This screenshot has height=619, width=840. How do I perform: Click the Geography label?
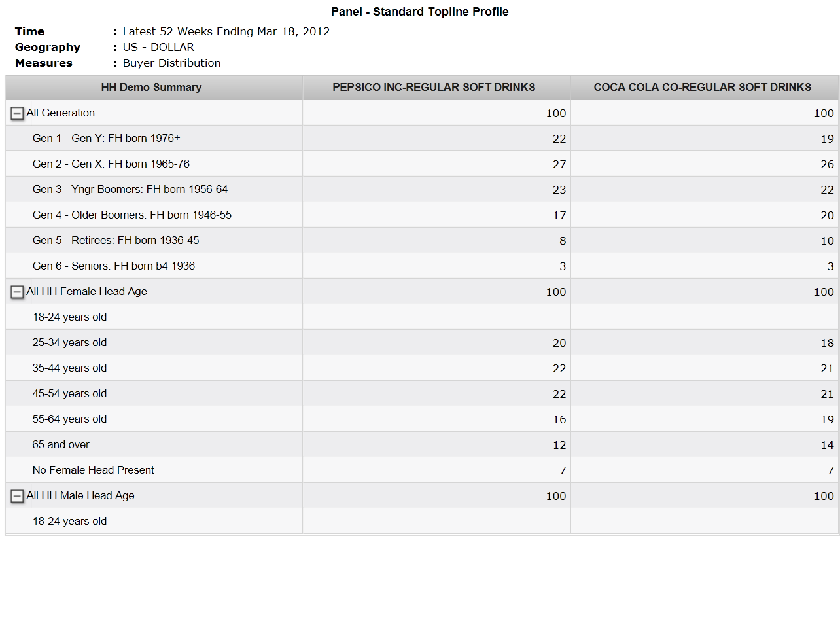(x=48, y=47)
